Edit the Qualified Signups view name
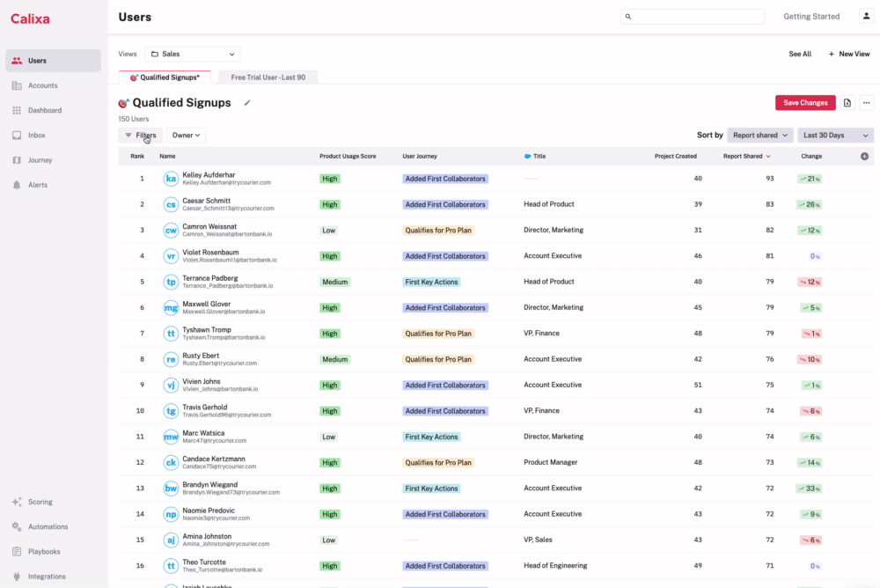880x588 pixels. click(247, 103)
